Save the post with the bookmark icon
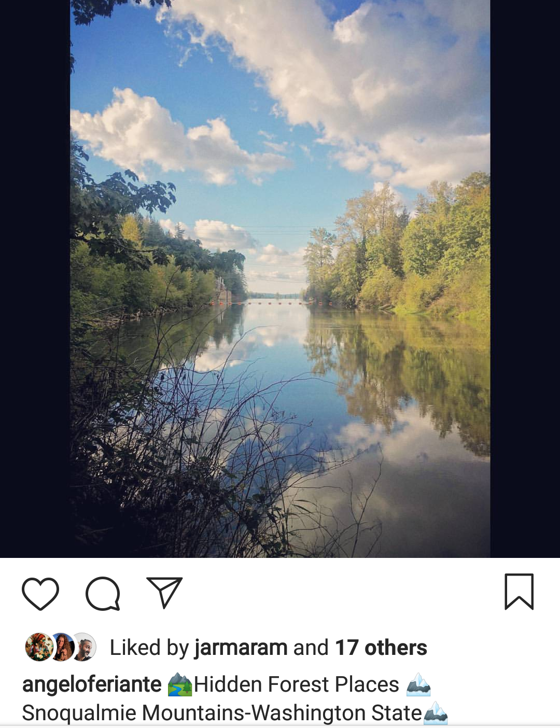Screen dimensions: 560x728 click(519, 592)
